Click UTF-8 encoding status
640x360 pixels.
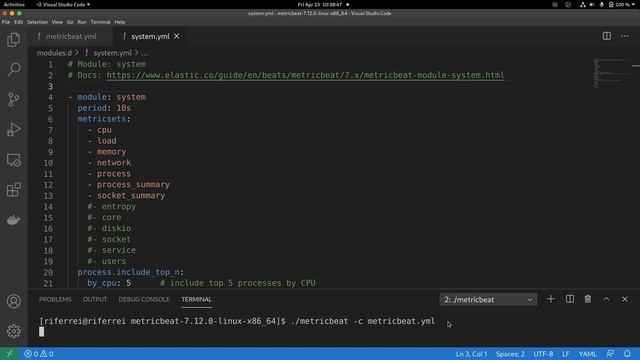point(543,354)
